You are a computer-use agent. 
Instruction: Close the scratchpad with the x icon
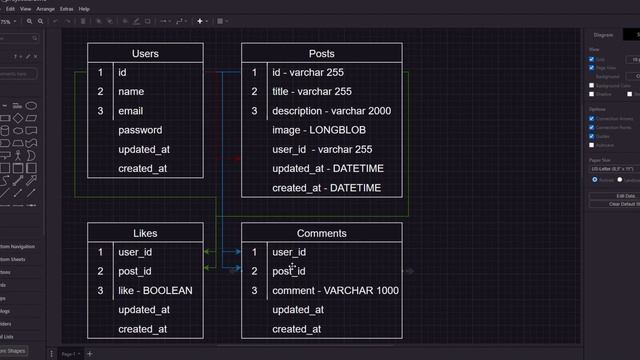(x=36, y=57)
